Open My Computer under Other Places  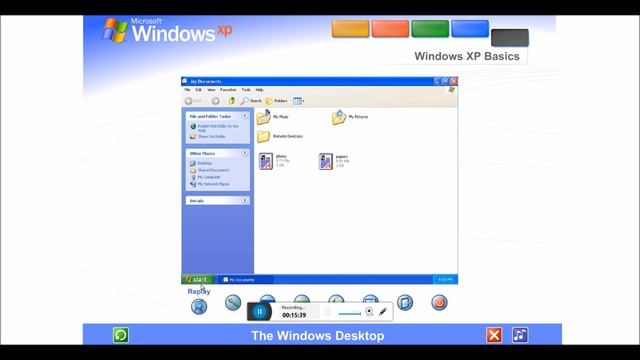(x=205, y=177)
